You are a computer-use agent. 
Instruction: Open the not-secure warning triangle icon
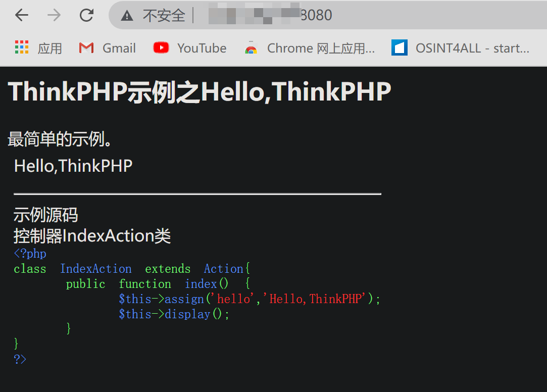127,15
